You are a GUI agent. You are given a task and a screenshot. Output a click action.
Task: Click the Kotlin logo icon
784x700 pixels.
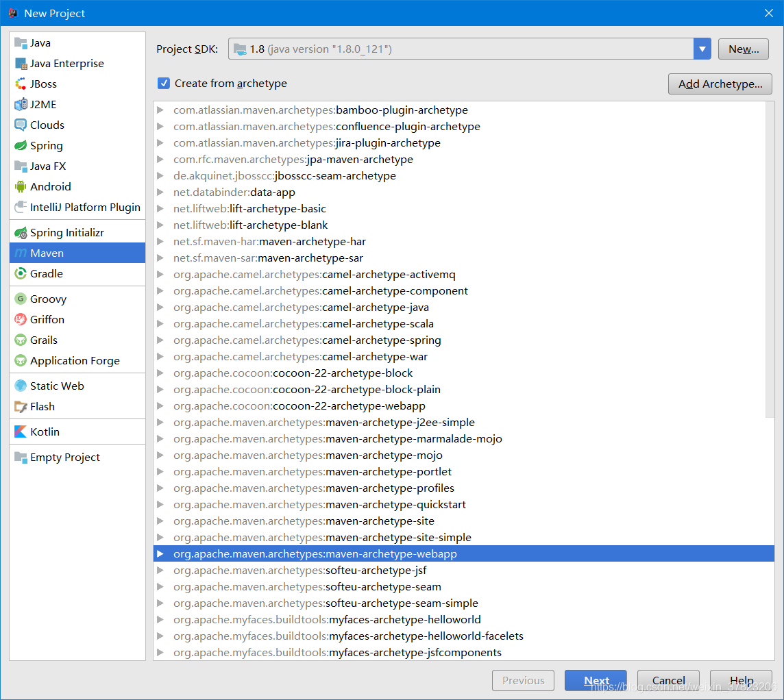pos(21,432)
